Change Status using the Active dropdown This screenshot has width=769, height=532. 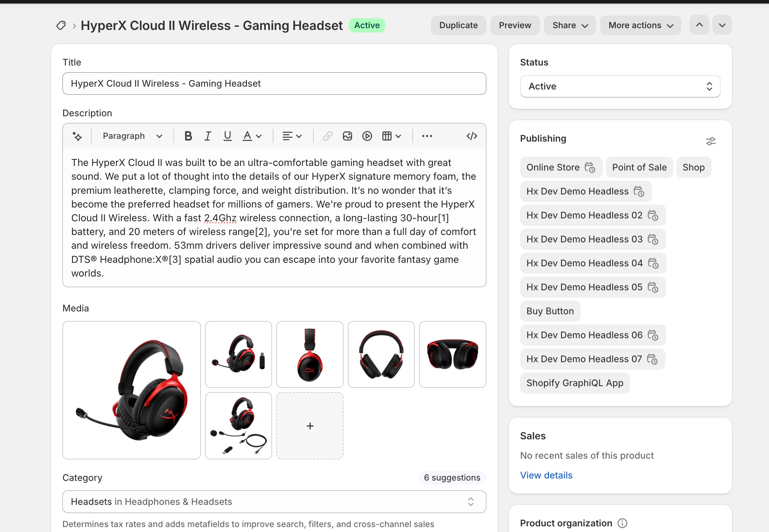620,86
